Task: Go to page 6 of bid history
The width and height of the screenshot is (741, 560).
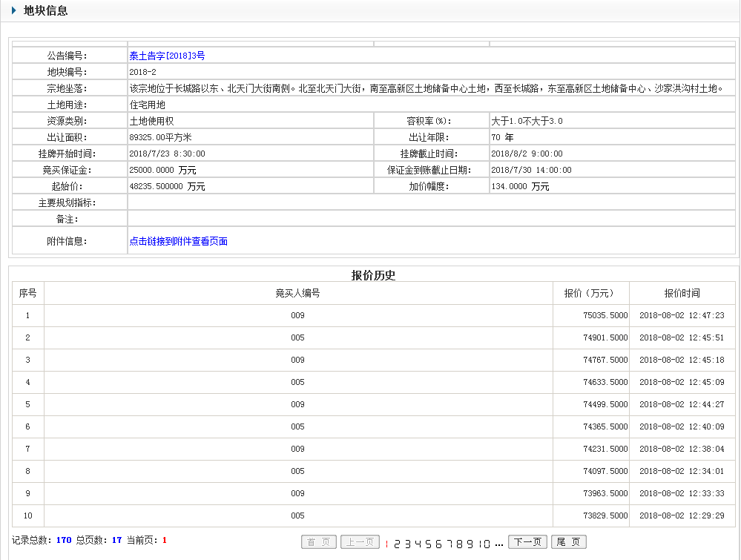Action: pos(438,544)
